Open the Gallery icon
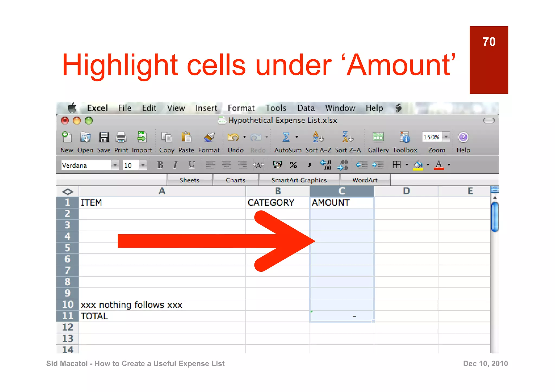 point(378,137)
